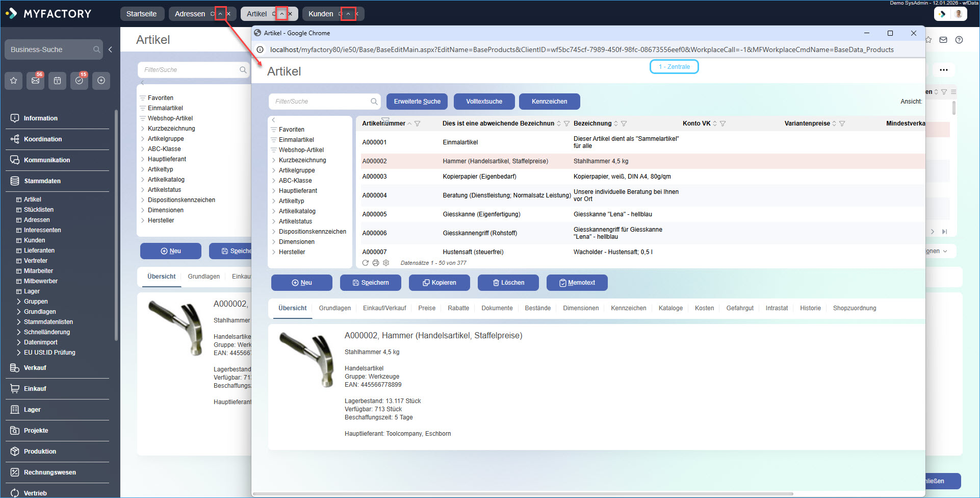The width and height of the screenshot is (980, 498).
Task: Click the plus icon to create new record
Action: coord(101,81)
